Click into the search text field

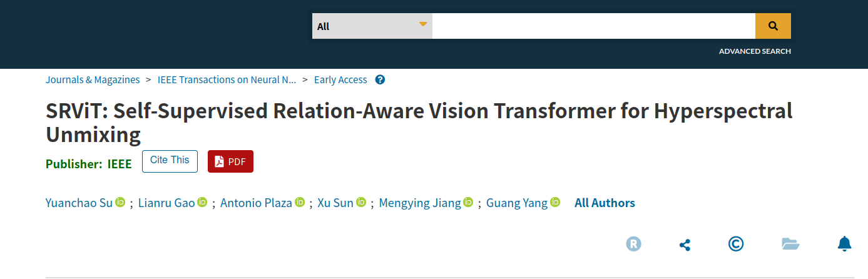pyautogui.click(x=593, y=26)
